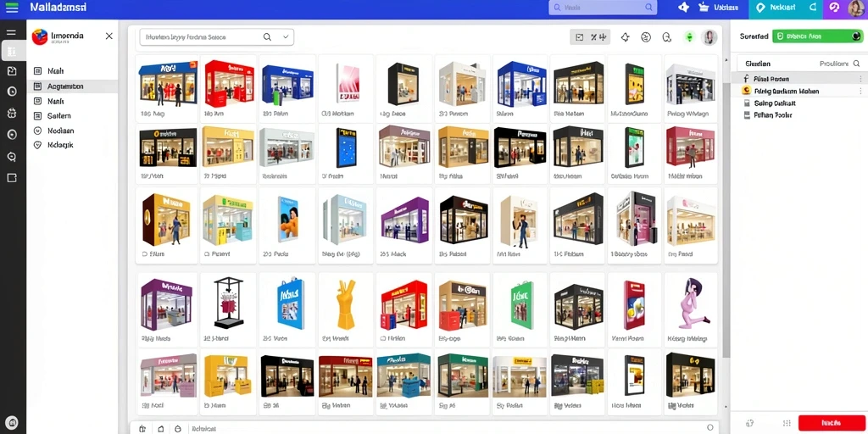Click the sparkle star icon in blue header
The width and height of the screenshot is (868, 434).
[x=684, y=7]
